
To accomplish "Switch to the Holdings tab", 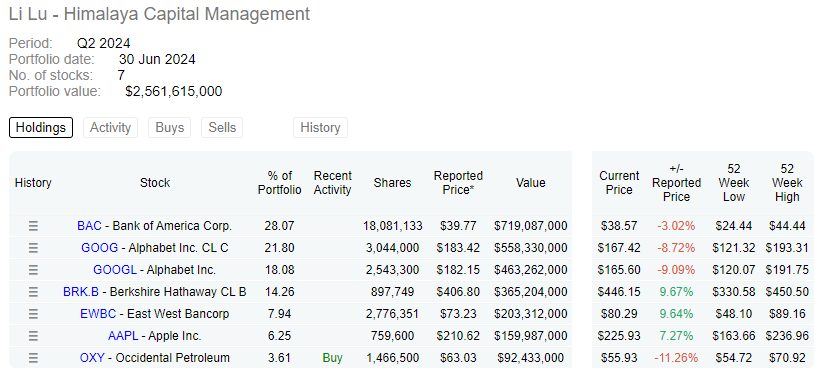I will (41, 128).
